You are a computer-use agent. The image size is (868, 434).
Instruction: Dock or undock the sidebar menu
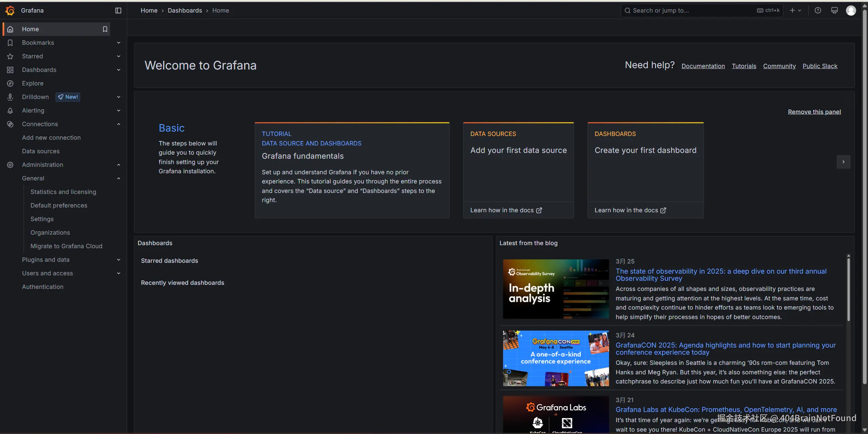[118, 11]
